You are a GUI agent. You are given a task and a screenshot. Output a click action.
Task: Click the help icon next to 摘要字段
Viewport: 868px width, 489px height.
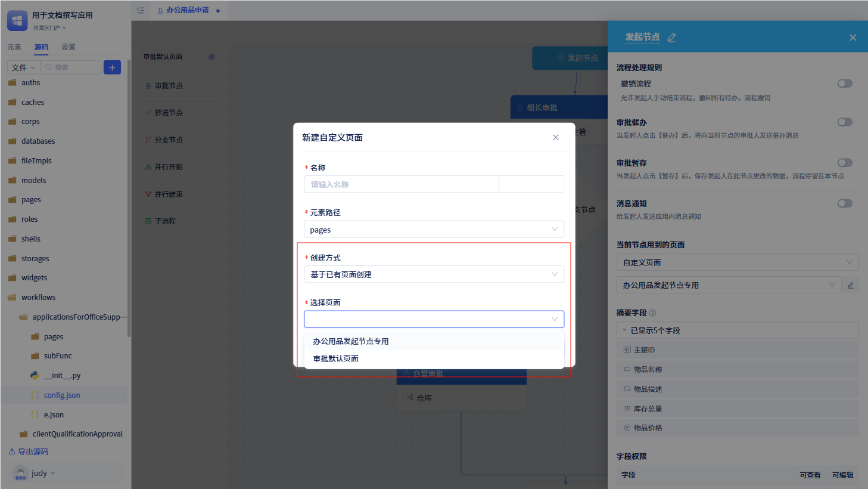[652, 313]
